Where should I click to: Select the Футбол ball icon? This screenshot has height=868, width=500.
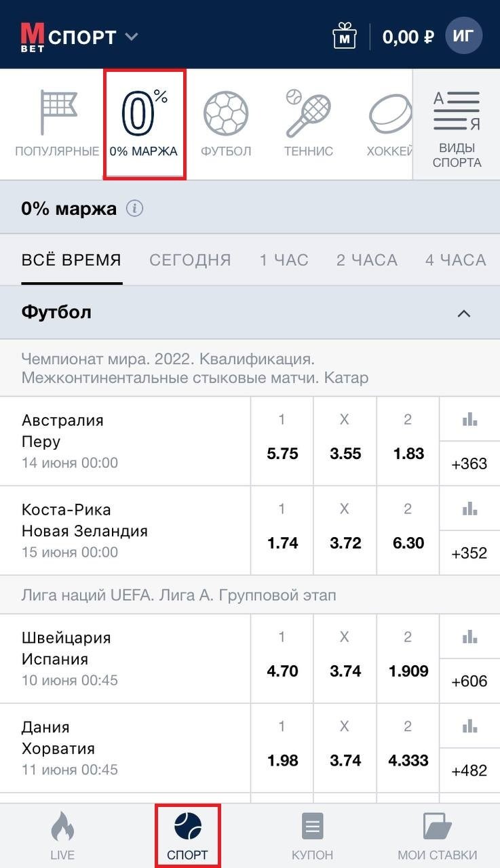click(226, 114)
